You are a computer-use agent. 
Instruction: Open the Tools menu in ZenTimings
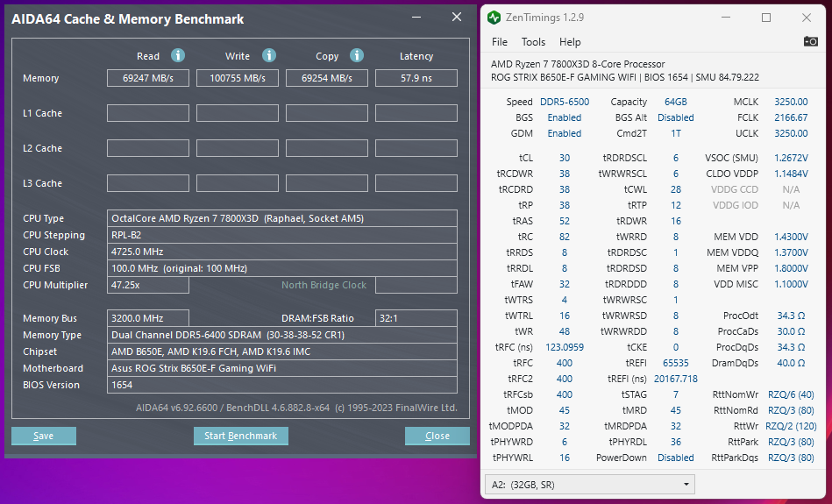[533, 42]
